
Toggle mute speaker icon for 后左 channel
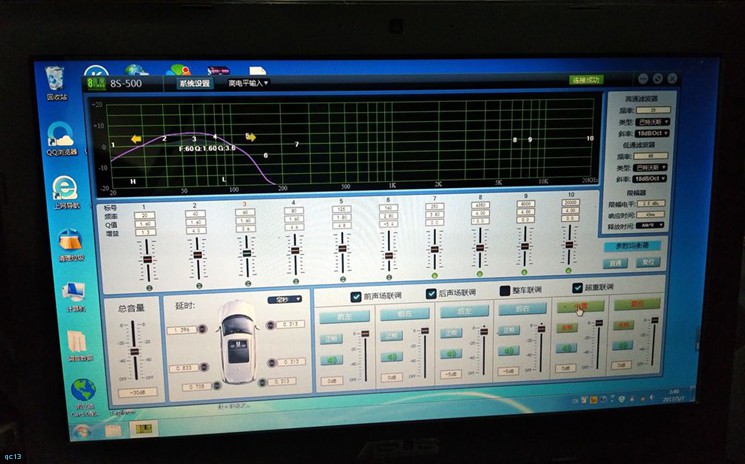[x=451, y=353]
